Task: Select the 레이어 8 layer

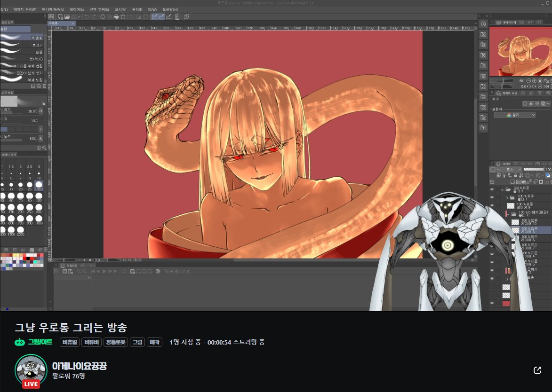Action: click(x=531, y=230)
